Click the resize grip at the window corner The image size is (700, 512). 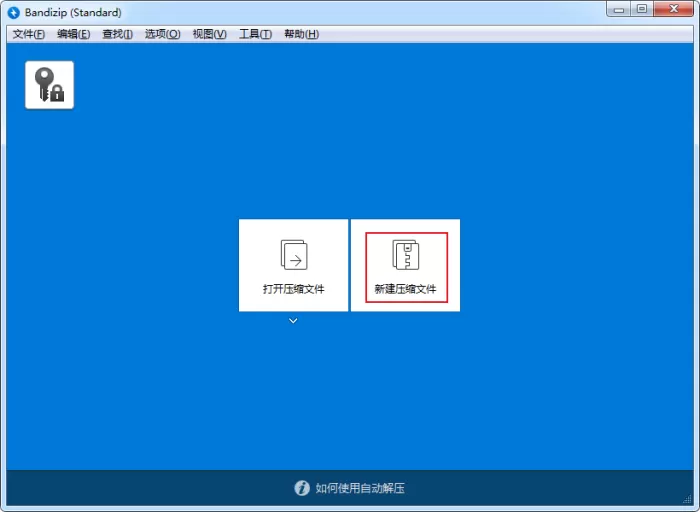click(688, 500)
